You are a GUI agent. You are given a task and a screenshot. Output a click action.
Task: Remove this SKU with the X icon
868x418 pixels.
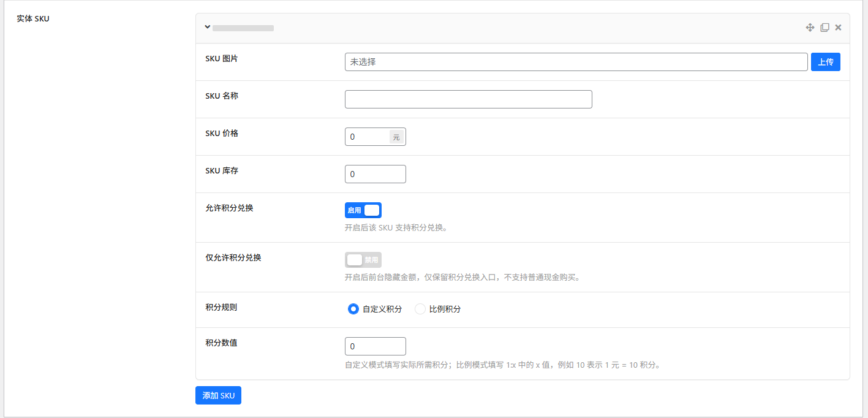point(838,28)
